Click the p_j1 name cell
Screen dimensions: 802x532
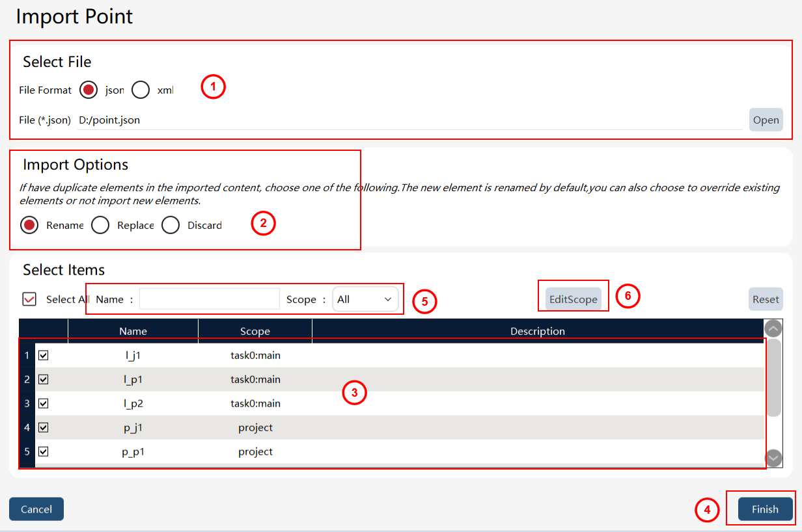tap(133, 427)
